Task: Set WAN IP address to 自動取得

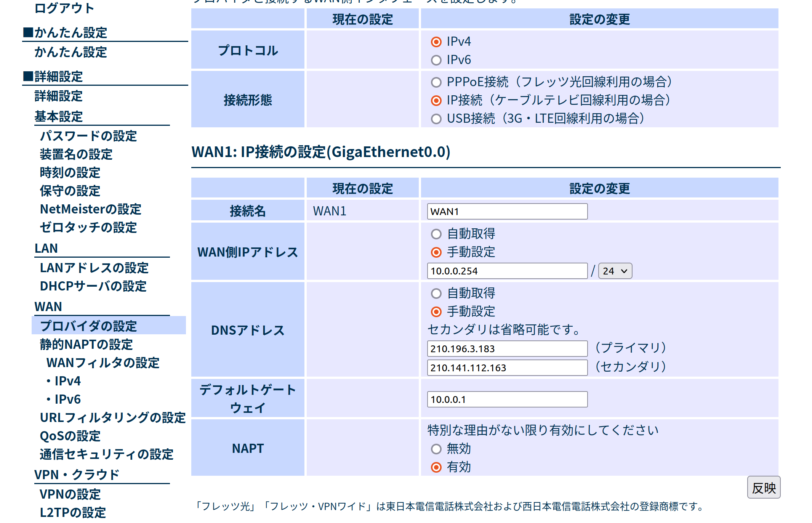Action: pos(436,234)
